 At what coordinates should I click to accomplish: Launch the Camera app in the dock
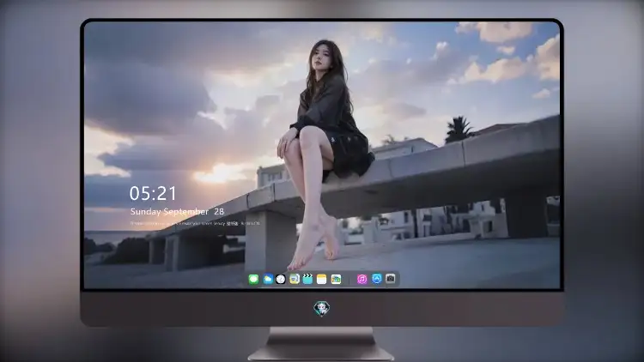click(391, 279)
